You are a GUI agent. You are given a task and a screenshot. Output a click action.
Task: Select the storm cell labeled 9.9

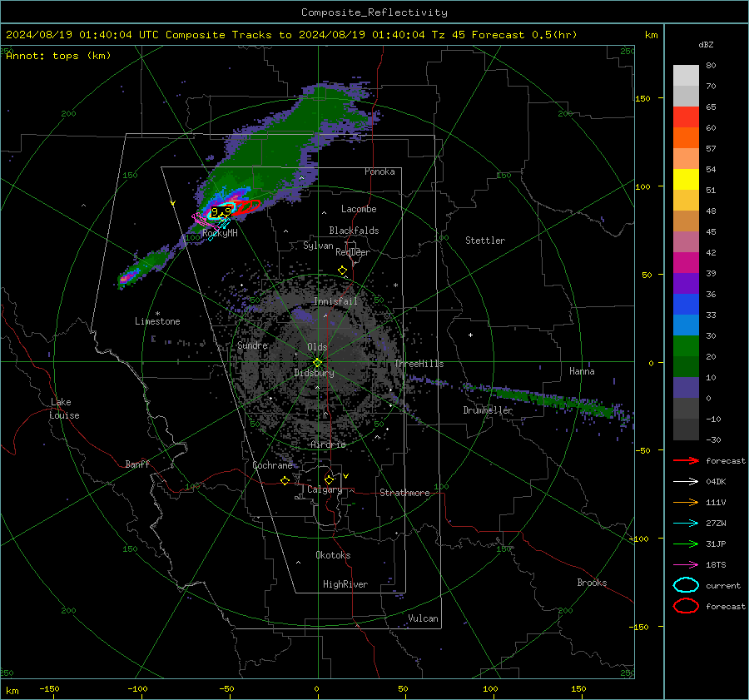(x=221, y=211)
